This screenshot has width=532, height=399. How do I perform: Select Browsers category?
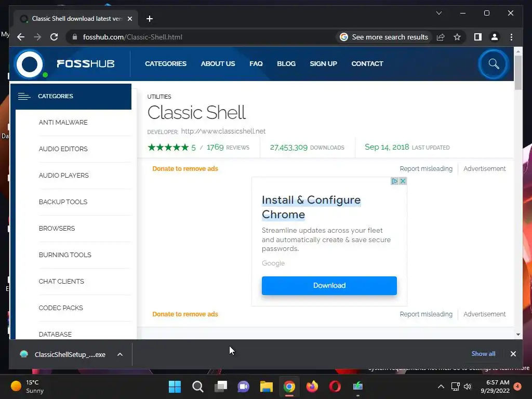click(57, 229)
